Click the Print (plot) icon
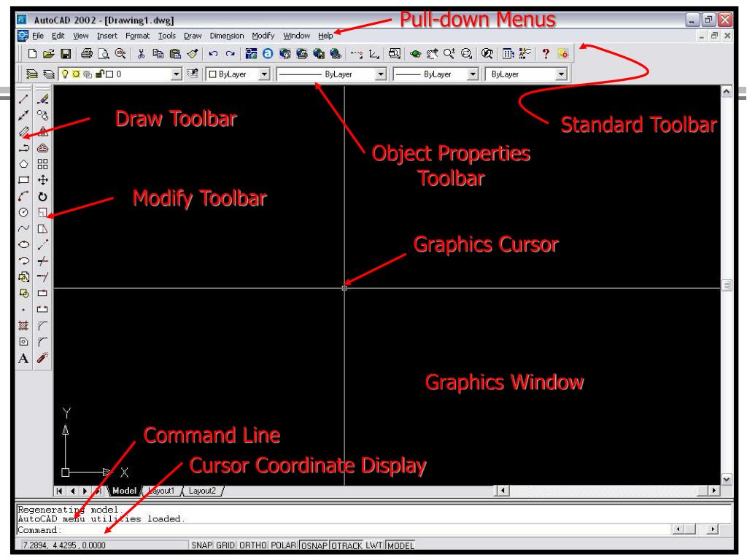This screenshot has width=747, height=560. click(x=87, y=54)
